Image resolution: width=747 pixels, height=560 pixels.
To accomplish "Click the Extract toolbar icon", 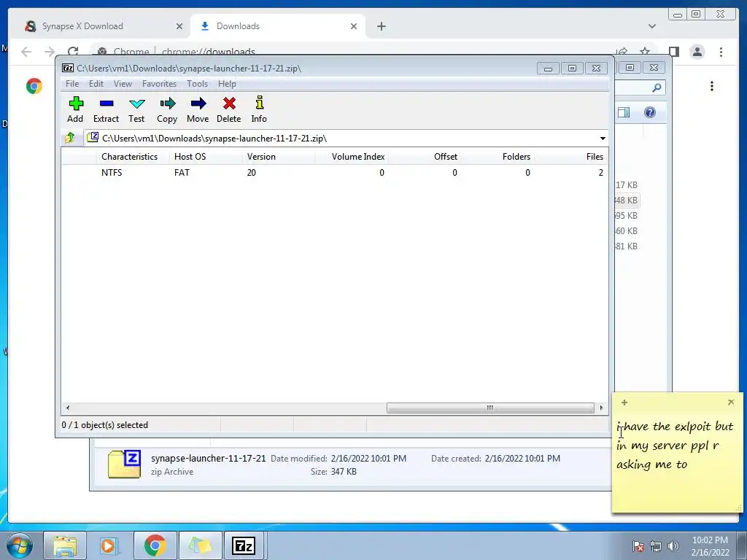I will click(106, 110).
